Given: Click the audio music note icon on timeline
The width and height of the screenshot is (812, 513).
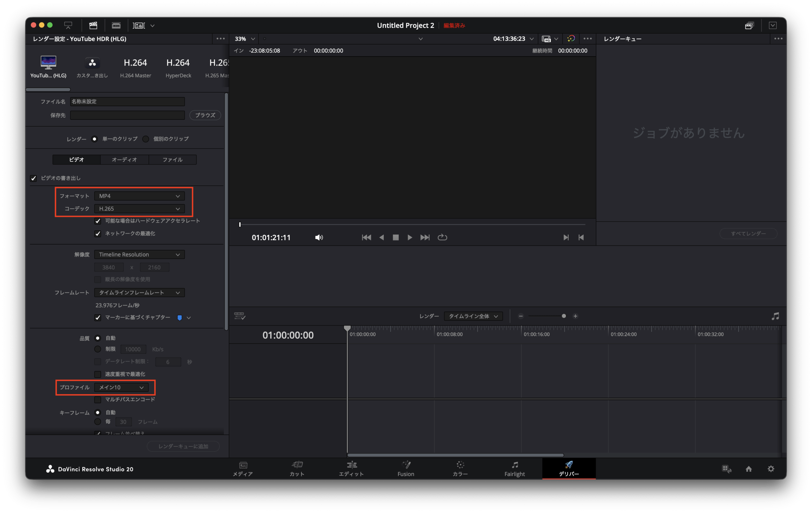Looking at the screenshot, I should pyautogui.click(x=775, y=316).
